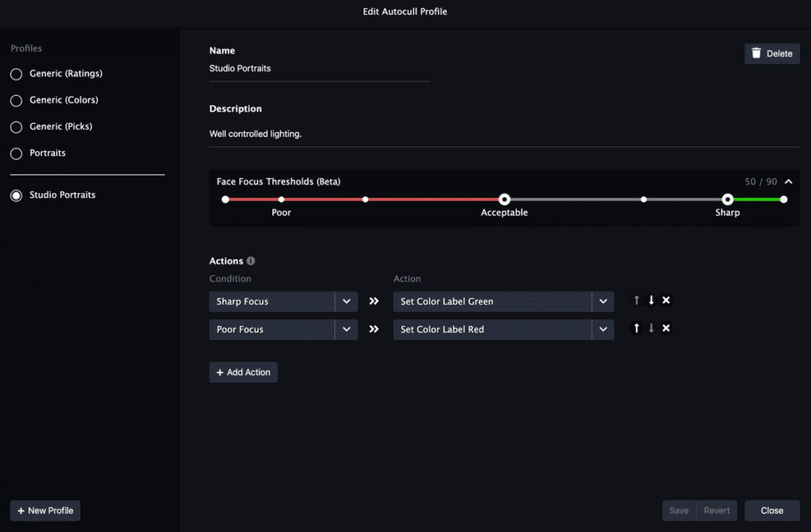Collapse the Face Focus Thresholds panel

tap(788, 182)
